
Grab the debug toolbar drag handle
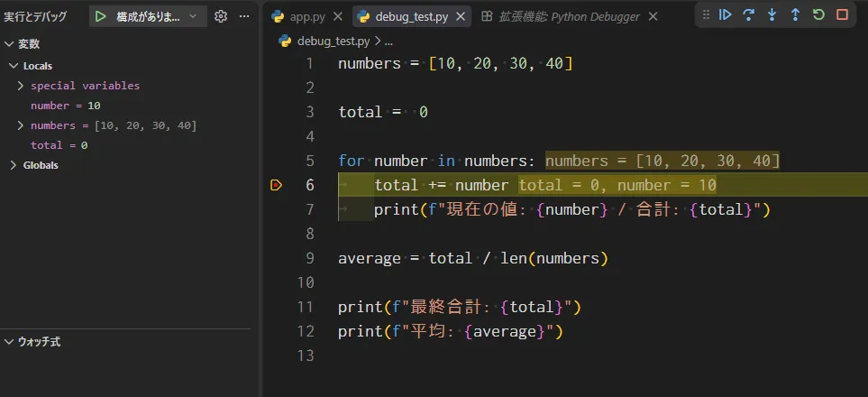(706, 15)
